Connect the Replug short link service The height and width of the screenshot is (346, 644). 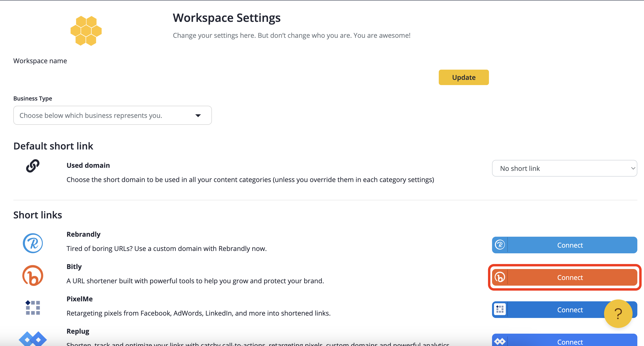click(x=565, y=340)
